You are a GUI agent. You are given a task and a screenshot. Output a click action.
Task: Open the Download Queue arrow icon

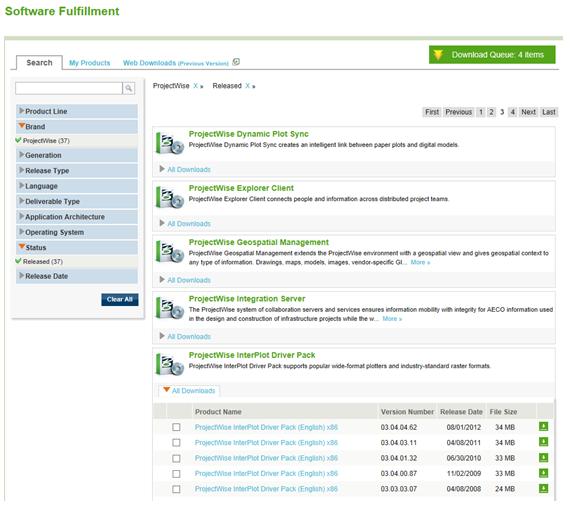[438, 55]
